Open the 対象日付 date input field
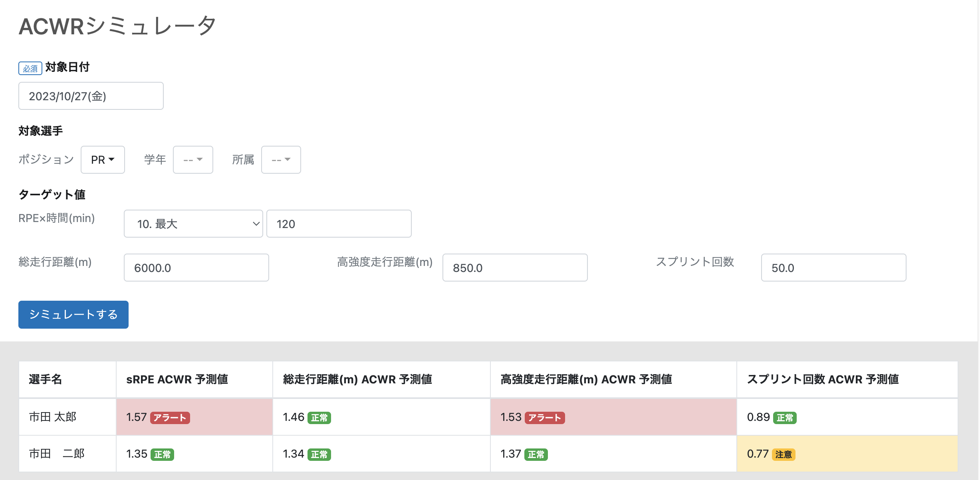This screenshot has height=480, width=980. [x=91, y=96]
